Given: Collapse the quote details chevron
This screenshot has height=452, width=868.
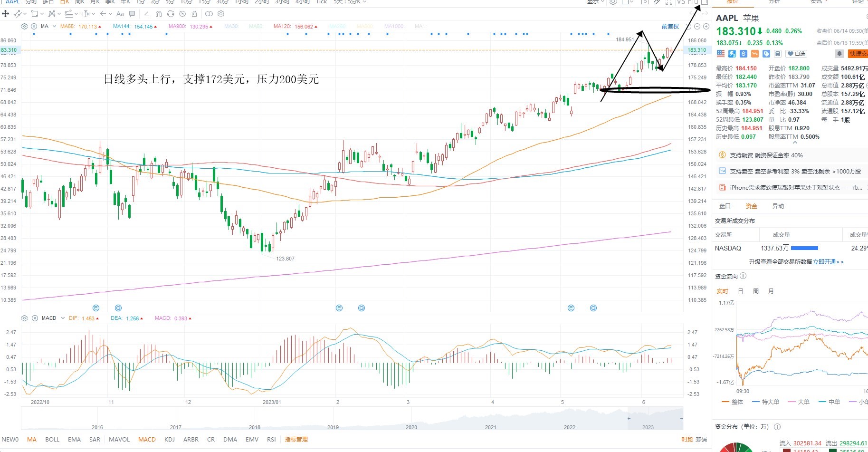Looking at the screenshot, I should [x=795, y=142].
